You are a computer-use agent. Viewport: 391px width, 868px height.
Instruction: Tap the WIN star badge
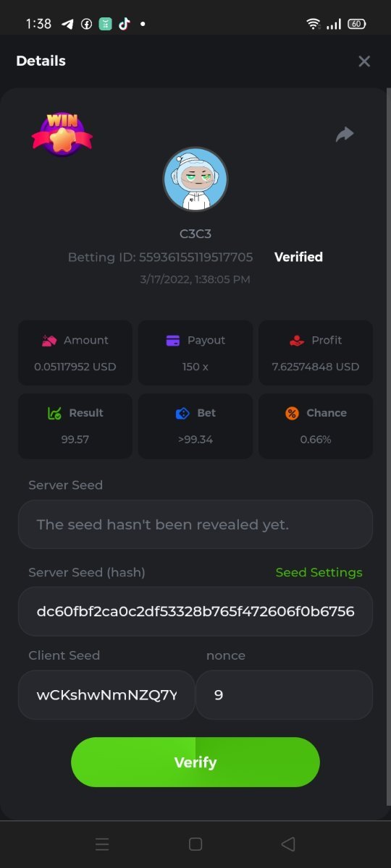[62, 133]
